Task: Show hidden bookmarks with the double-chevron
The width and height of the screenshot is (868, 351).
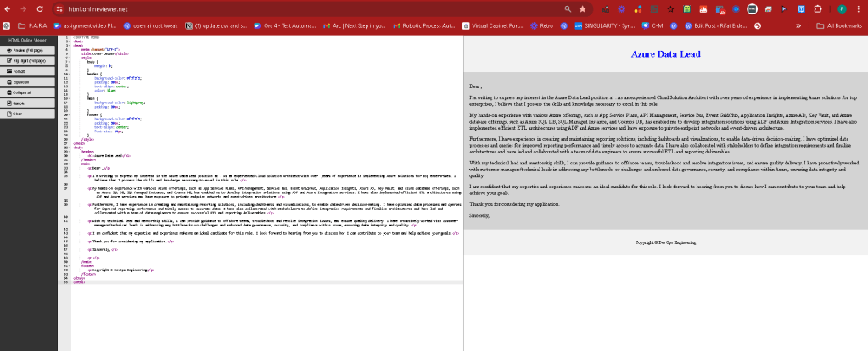Action: pyautogui.click(x=798, y=25)
